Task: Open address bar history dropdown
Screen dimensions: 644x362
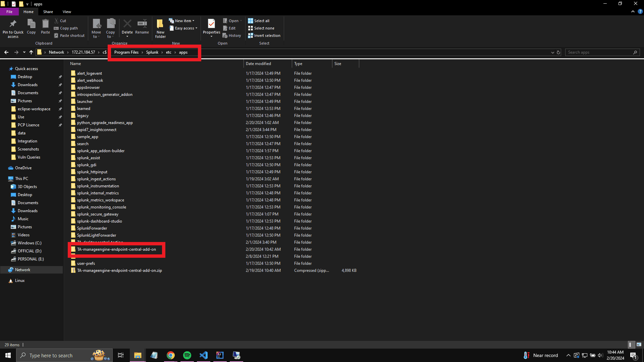Action: 552,52
